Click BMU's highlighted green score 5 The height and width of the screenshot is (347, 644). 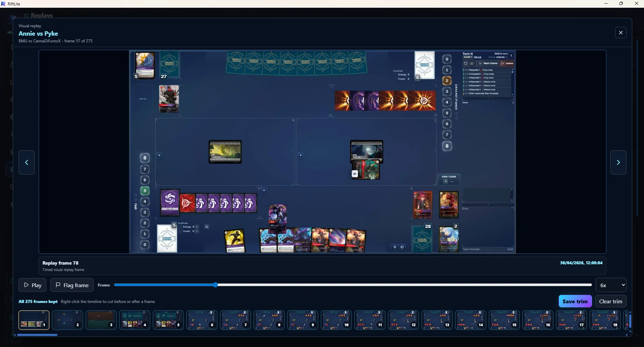tap(145, 191)
